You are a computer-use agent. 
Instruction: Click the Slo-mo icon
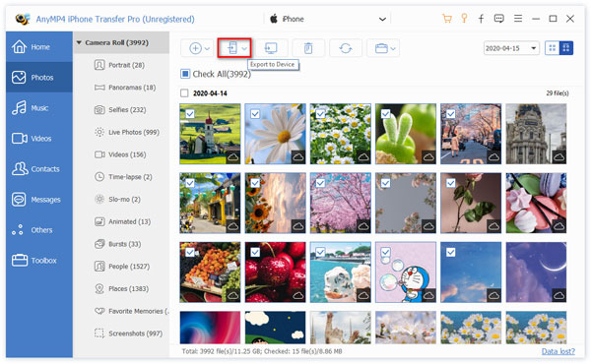point(99,199)
